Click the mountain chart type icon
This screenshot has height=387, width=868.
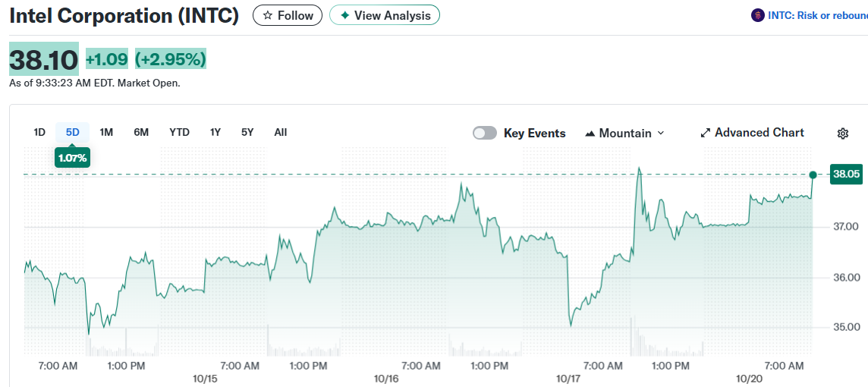click(590, 134)
